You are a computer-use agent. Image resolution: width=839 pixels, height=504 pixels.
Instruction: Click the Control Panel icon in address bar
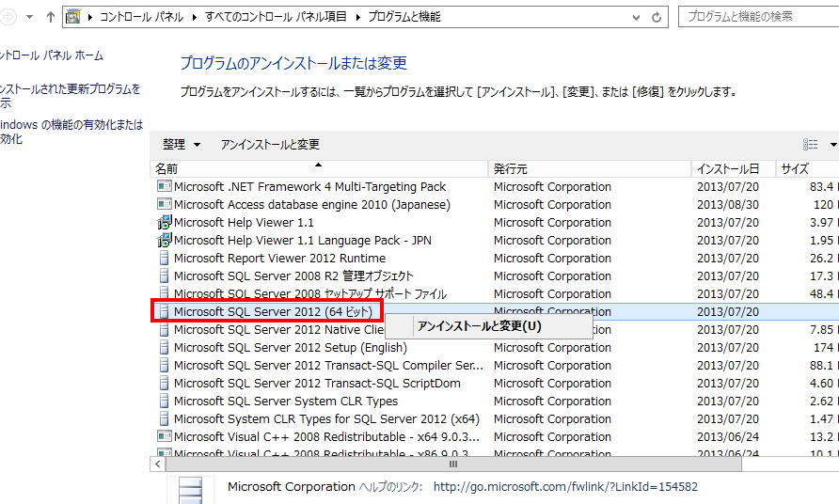point(72,17)
